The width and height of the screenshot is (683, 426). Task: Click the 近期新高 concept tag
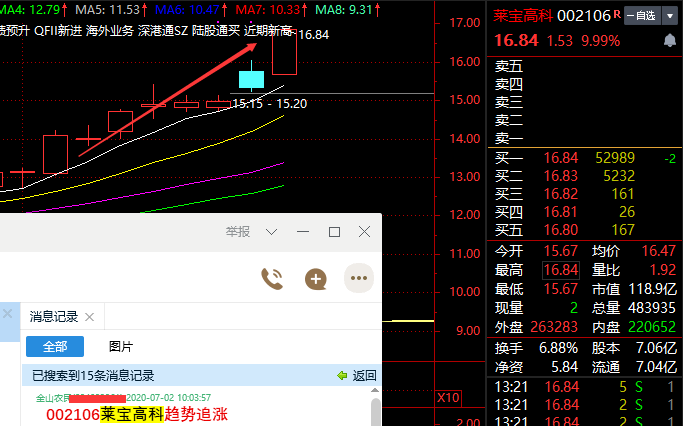(x=267, y=31)
